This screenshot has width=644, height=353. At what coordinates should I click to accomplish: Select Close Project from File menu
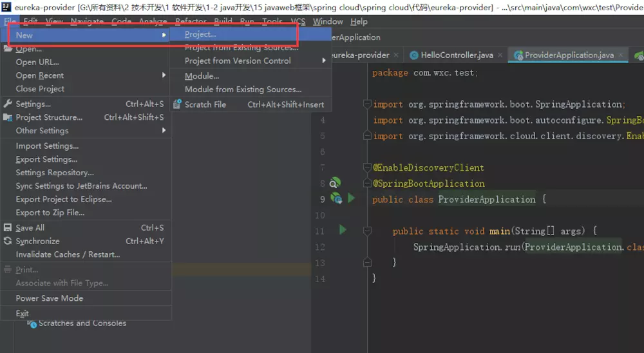tap(86, 89)
